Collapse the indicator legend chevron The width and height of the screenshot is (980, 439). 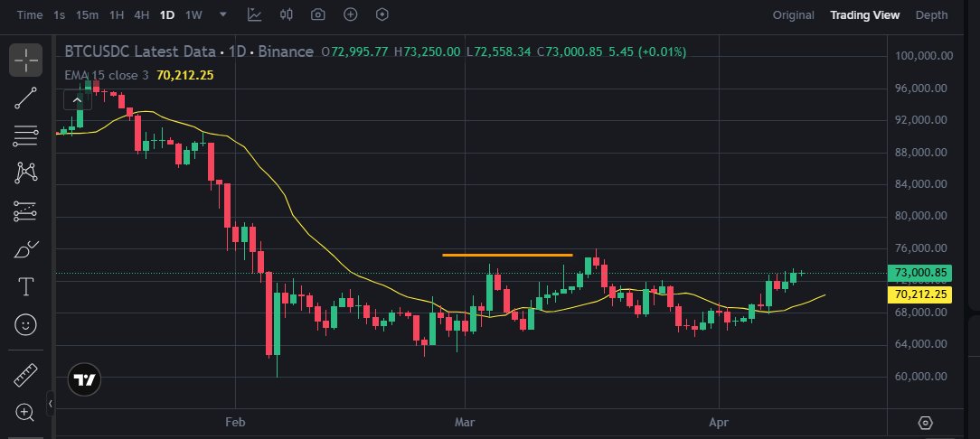coord(78,100)
